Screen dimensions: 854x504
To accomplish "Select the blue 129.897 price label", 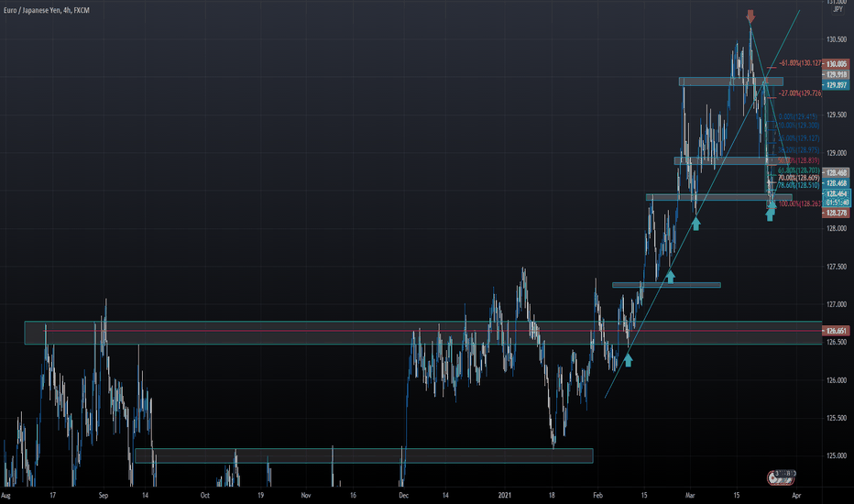I will [836, 85].
